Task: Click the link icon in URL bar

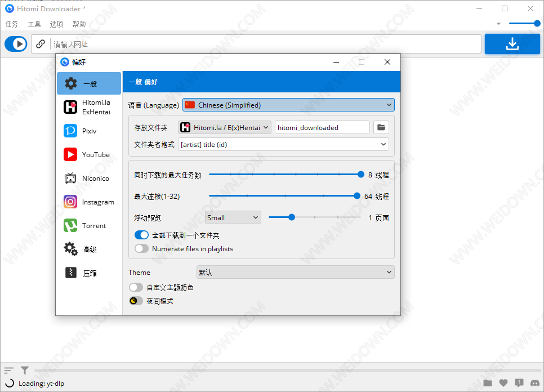Action: tap(41, 44)
